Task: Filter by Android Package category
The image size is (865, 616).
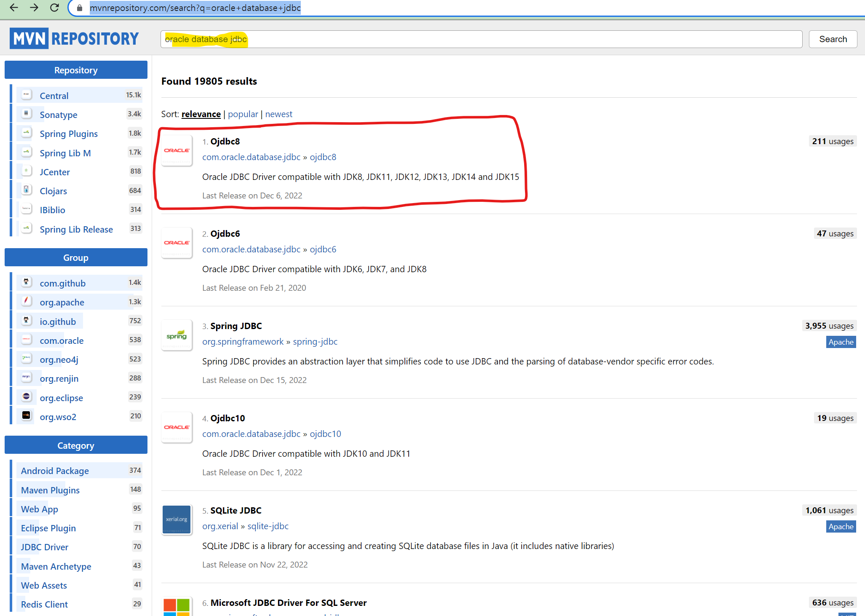Action: [55, 471]
